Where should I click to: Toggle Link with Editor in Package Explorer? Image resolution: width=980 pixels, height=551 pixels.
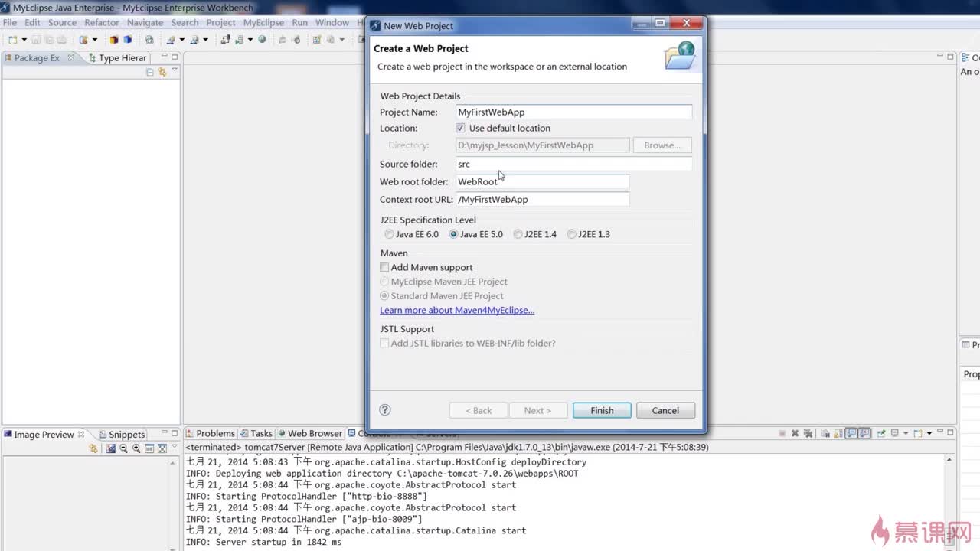tap(162, 72)
